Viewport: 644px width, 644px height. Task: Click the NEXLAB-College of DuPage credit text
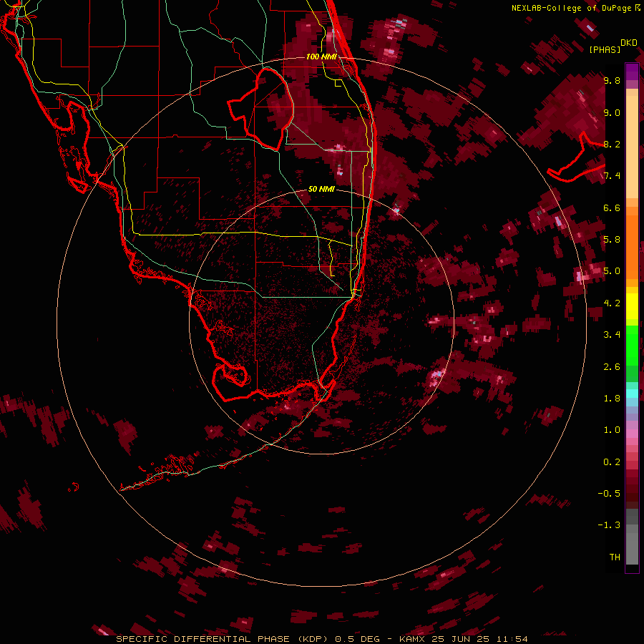click(572, 8)
